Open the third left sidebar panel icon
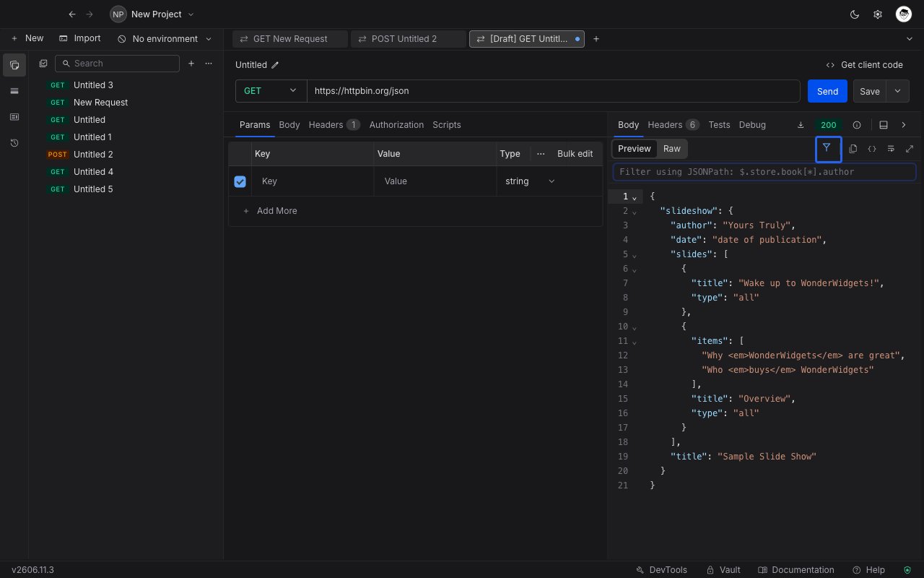The image size is (924, 578). click(14, 117)
